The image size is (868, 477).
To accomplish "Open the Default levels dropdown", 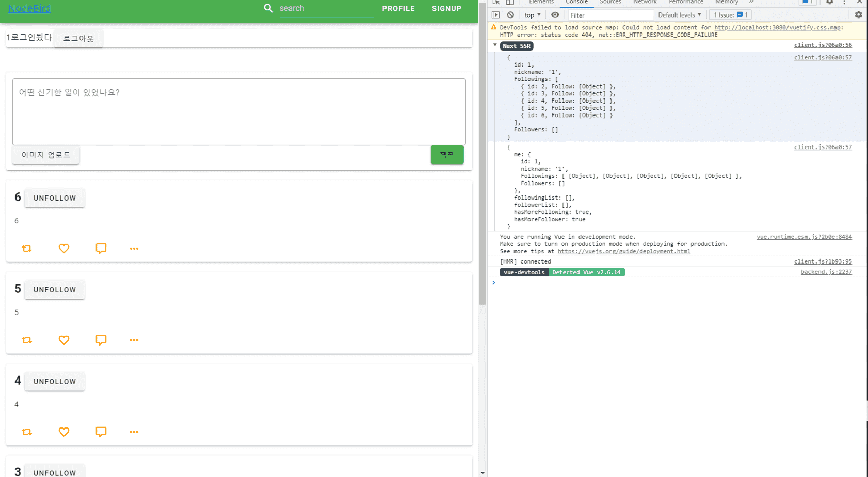I will click(680, 15).
